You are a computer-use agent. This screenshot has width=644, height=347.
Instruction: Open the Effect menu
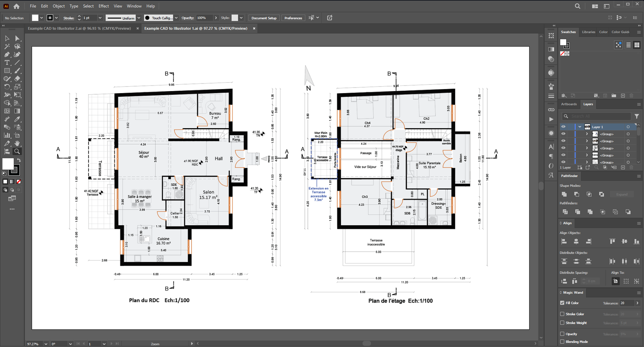point(103,6)
